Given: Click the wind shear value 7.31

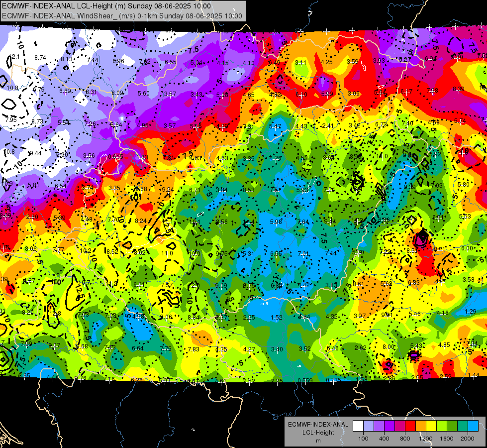Looking at the screenshot, I should pyautogui.click(x=248, y=126).
